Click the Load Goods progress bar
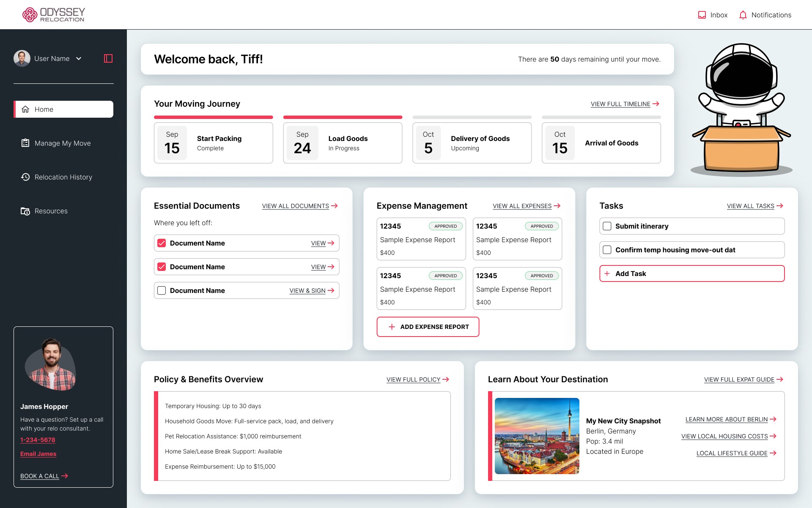Screen dimensions: 812x508 343,117
